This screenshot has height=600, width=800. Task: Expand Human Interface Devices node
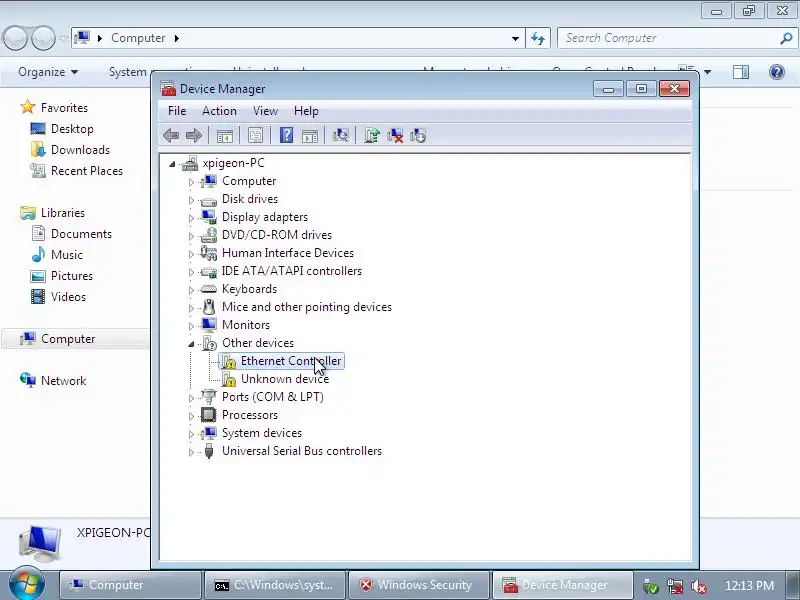pos(191,254)
